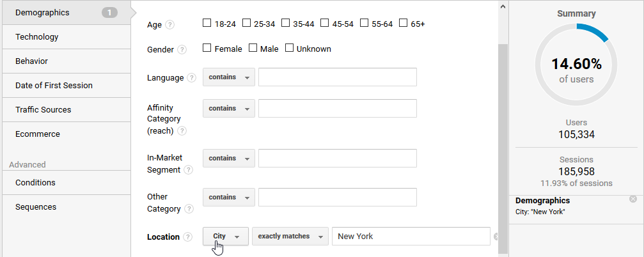Expand the exactly matches operator dropdown
Screen dimensions: 644x257
290,237
